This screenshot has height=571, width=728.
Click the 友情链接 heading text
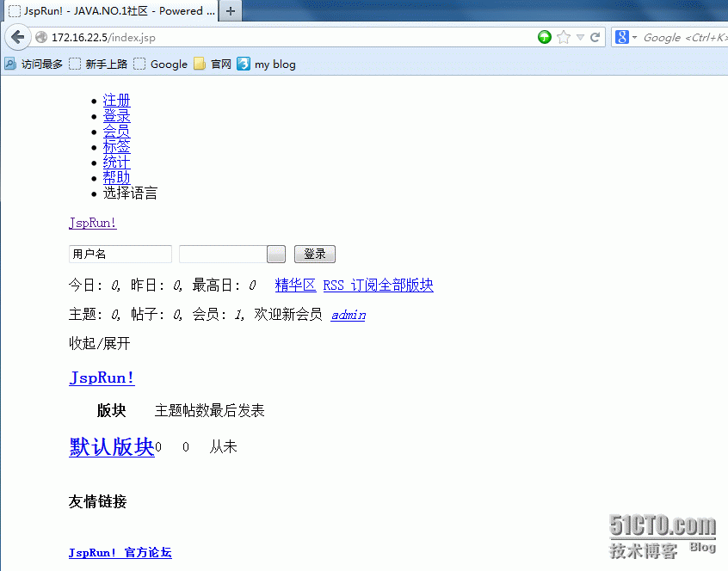coord(97,501)
